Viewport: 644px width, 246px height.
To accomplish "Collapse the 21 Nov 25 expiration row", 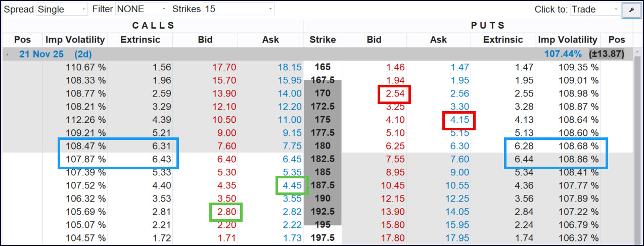I will 7,54.
